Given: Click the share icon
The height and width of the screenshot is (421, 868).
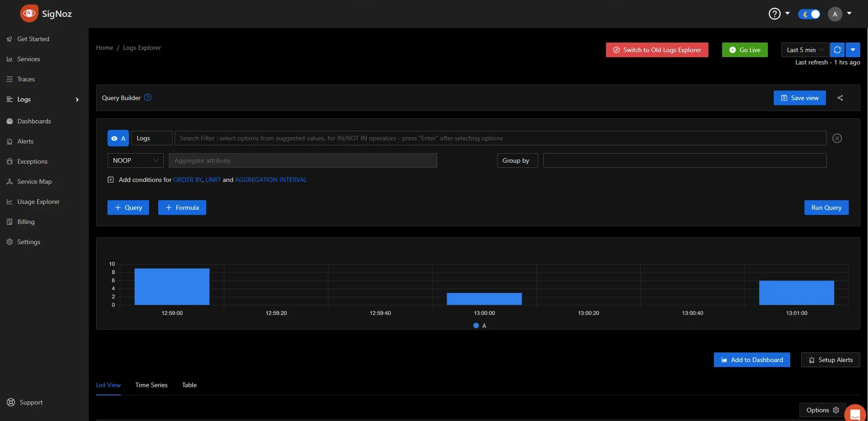Looking at the screenshot, I should (840, 98).
